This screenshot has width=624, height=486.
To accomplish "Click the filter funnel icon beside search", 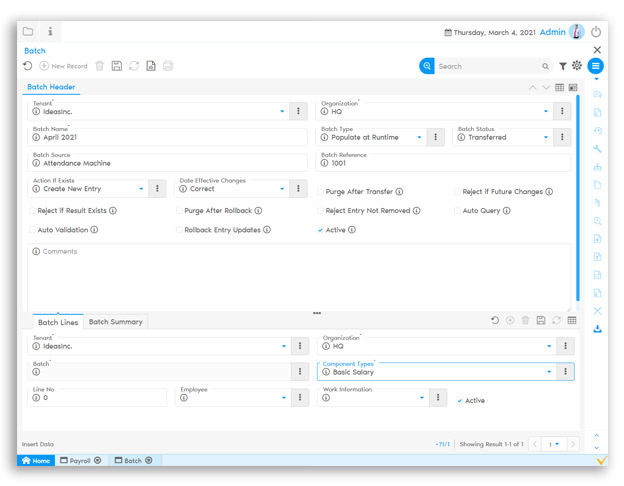I will [x=563, y=66].
